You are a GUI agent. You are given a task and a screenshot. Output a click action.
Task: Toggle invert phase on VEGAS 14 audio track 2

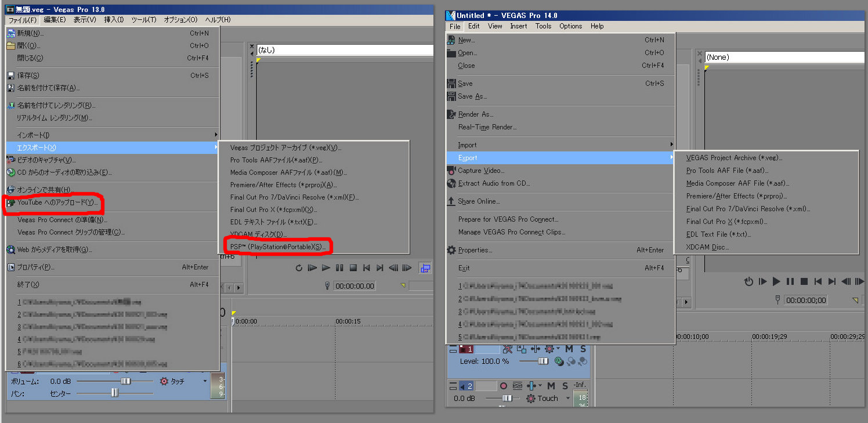(518, 386)
